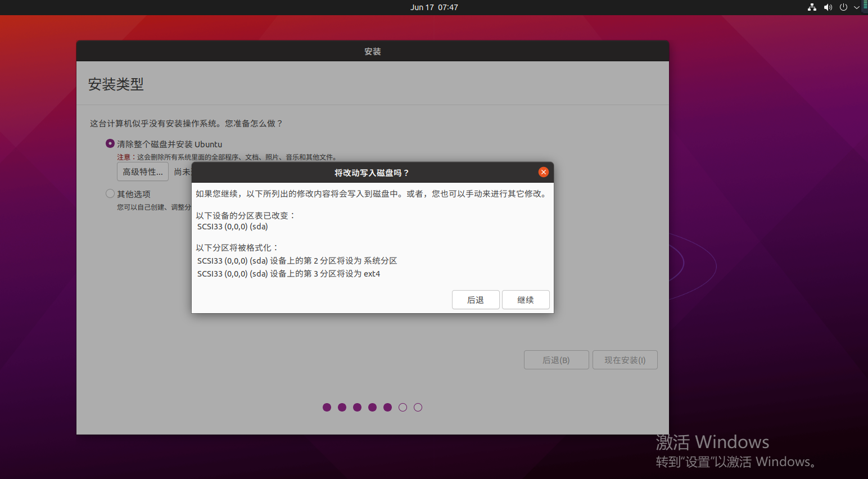Click the 后退(B) button on the installer
Screen dimensions: 868x479
point(556,360)
